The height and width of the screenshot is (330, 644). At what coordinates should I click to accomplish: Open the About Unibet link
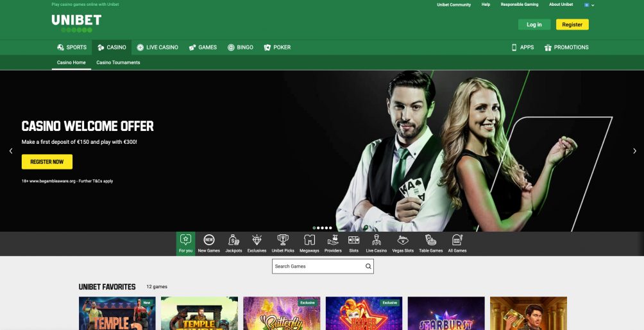pos(561,4)
